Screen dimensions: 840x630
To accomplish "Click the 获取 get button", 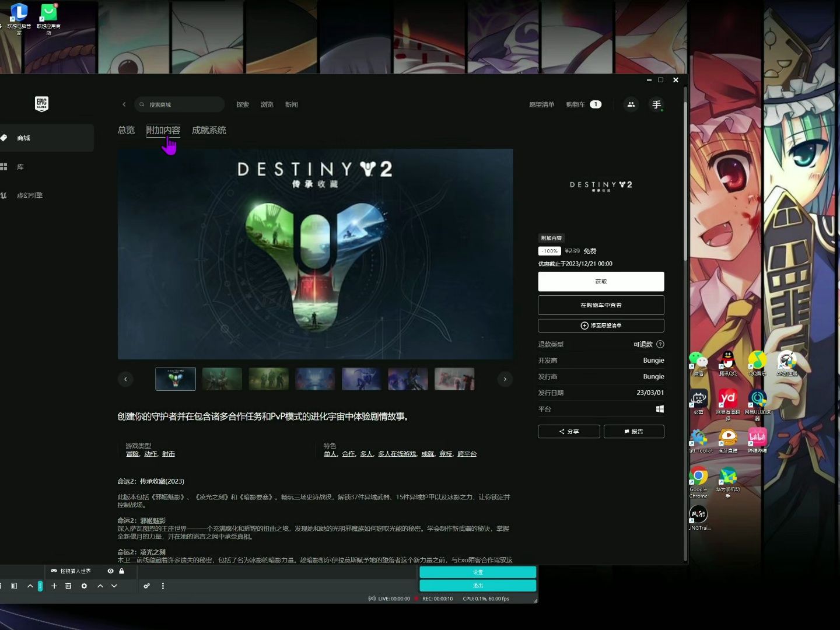I will [601, 282].
